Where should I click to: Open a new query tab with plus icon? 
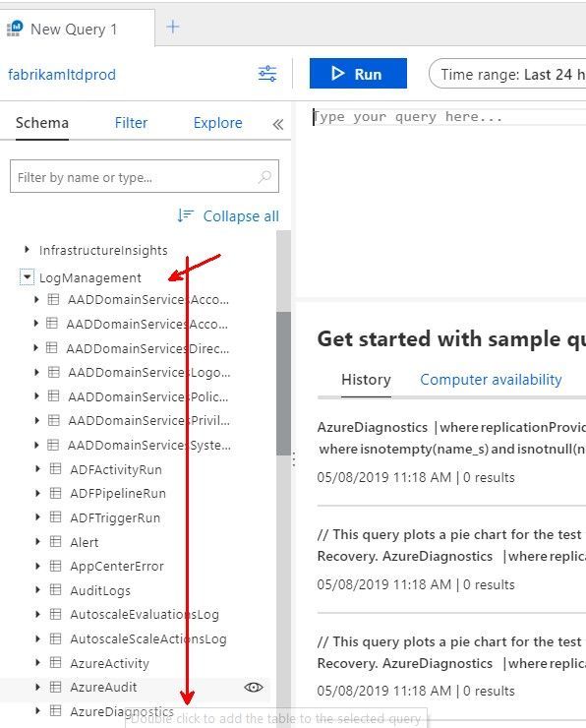(x=173, y=27)
